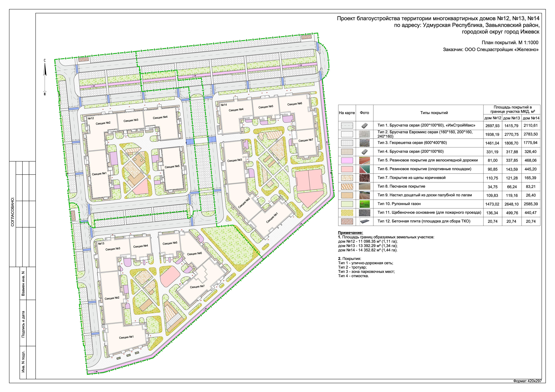This screenshot has width=555, height=392.
Task: Open the Тип 11 crushed stone photo
Action: tap(364, 213)
